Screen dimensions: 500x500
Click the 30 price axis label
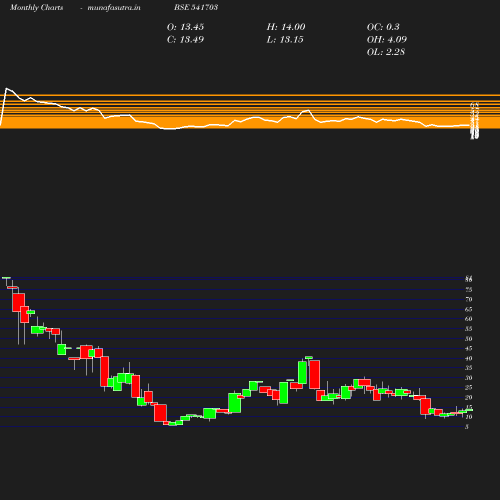pyautogui.click(x=469, y=378)
